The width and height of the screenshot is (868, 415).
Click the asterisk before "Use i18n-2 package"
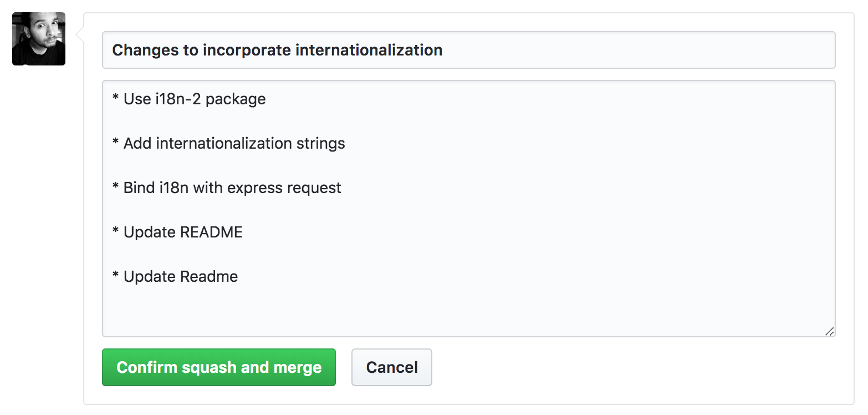116,99
